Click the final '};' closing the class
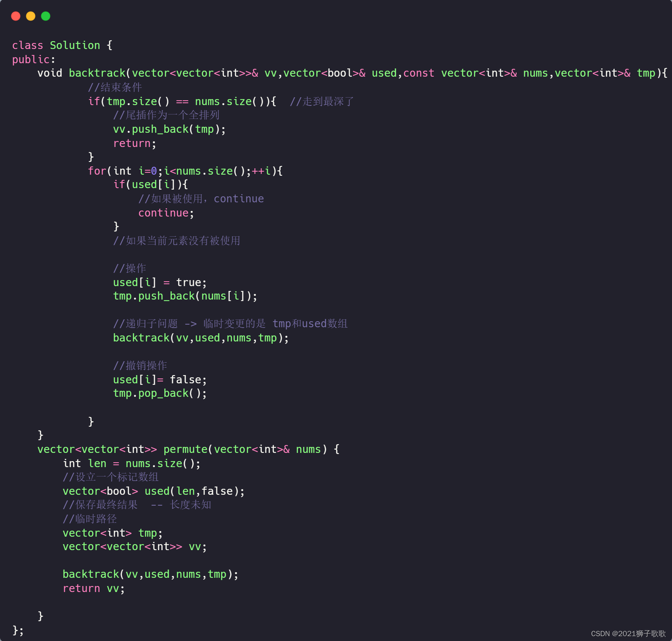The height and width of the screenshot is (641, 672). 18,630
